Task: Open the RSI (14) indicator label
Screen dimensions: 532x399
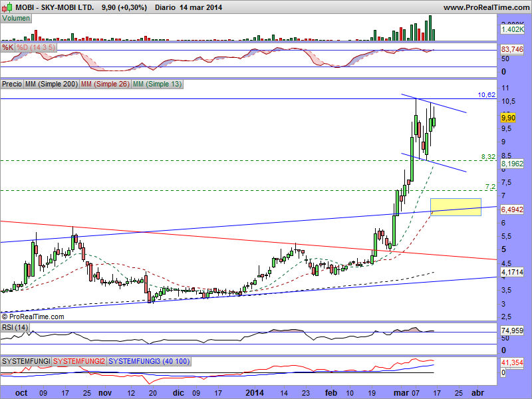Action: tap(15, 327)
